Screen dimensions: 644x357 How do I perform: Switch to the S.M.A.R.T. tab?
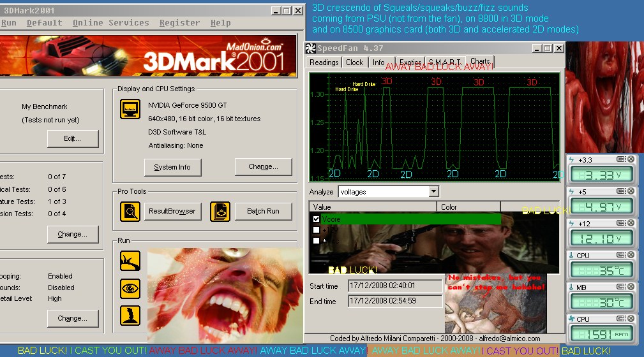point(445,62)
